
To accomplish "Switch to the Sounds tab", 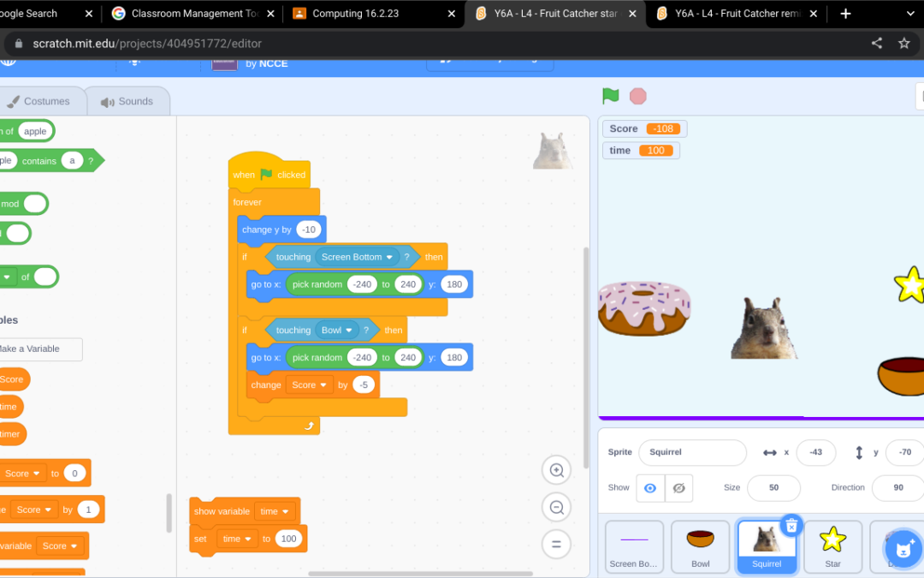I will (128, 100).
